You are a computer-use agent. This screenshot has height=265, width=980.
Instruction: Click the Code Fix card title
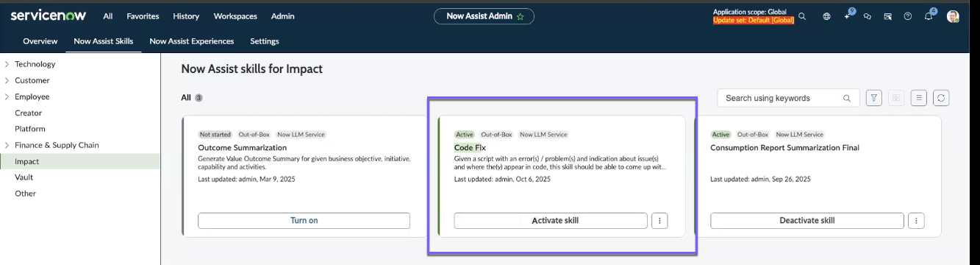click(x=470, y=148)
